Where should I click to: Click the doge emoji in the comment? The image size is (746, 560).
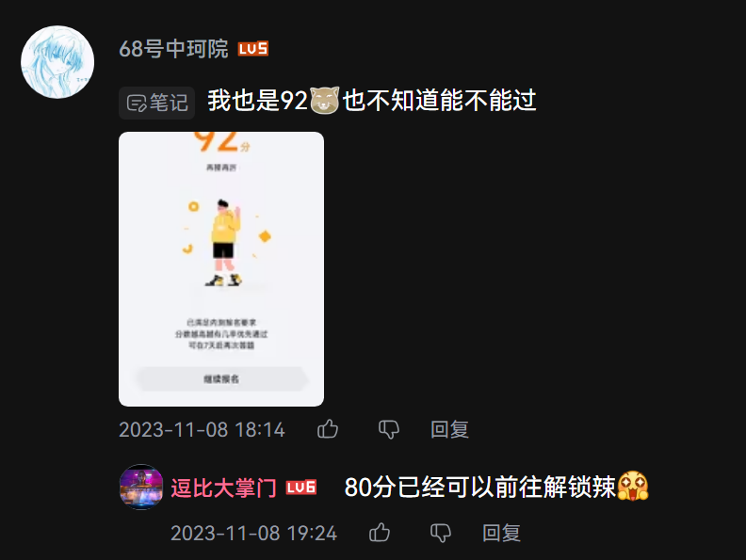point(324,101)
